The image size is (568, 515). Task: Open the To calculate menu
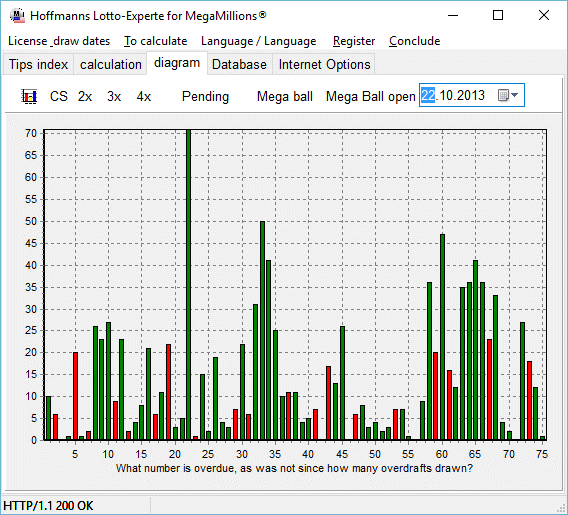tap(155, 41)
